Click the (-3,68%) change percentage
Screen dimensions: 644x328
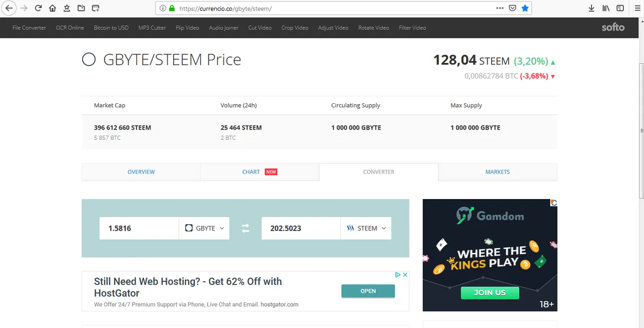point(534,77)
